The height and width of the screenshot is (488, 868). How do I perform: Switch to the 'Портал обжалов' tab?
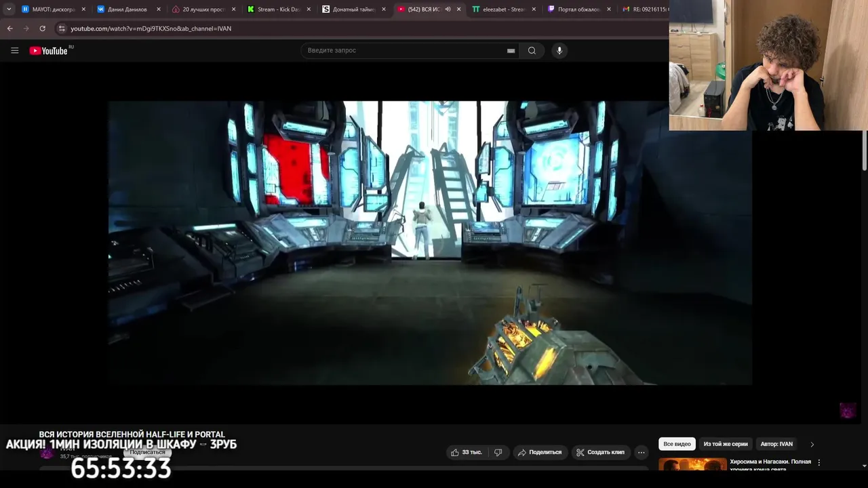578,9
